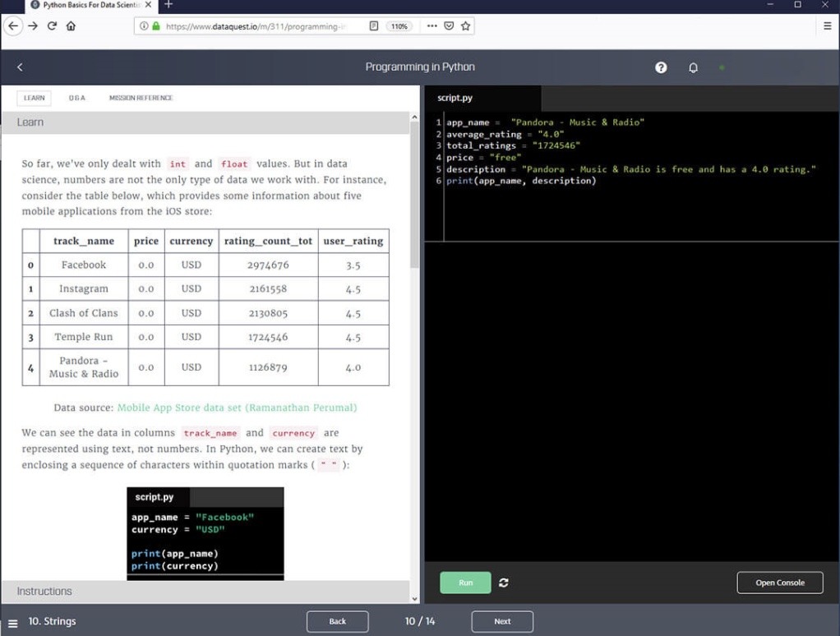Open the Firefox hamburger menu
Image resolution: width=840 pixels, height=636 pixels.
point(827,25)
